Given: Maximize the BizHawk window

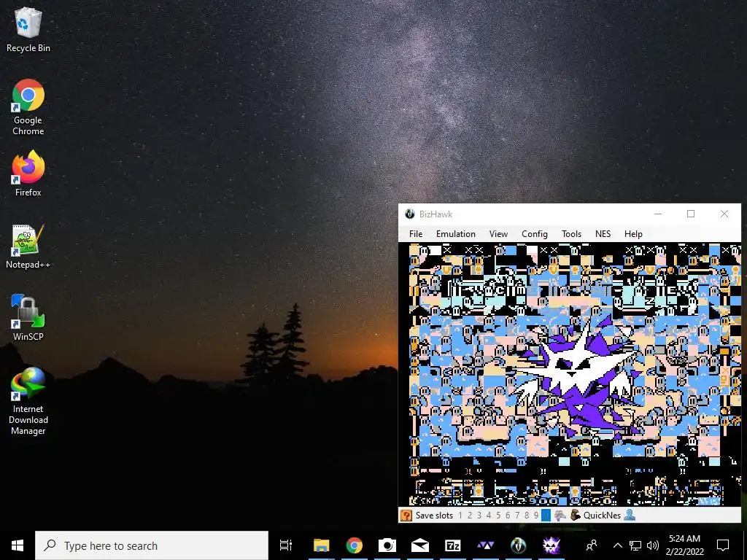Looking at the screenshot, I should 691,214.
